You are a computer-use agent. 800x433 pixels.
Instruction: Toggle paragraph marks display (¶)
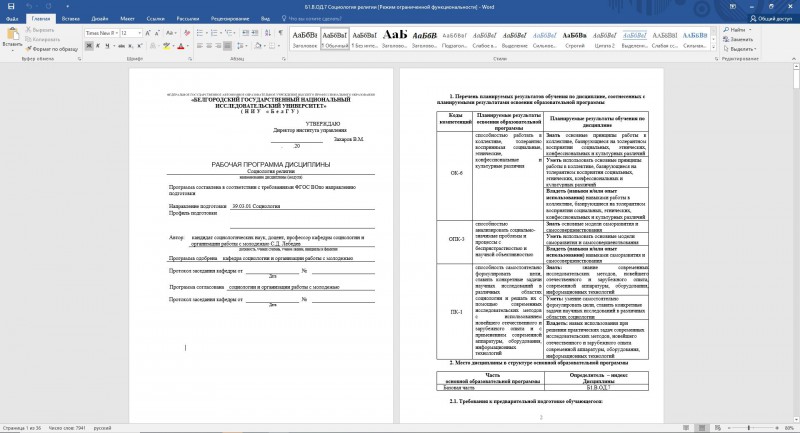click(x=281, y=33)
